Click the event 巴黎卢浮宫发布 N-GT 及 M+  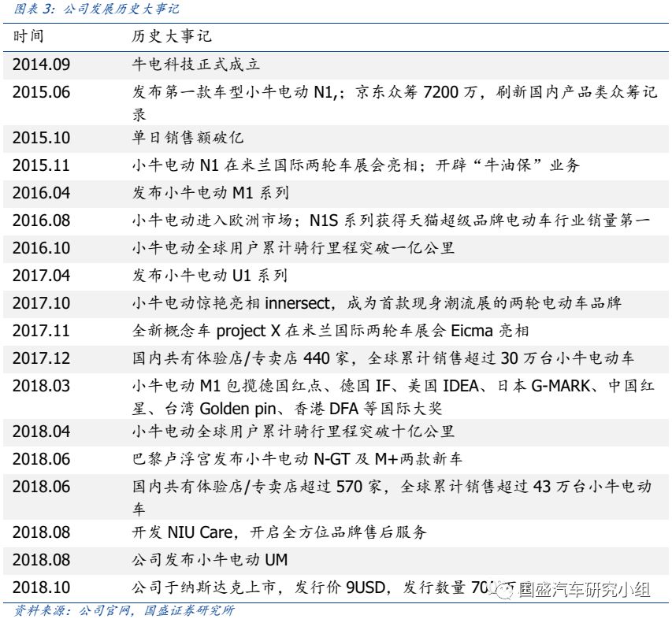click(x=297, y=459)
